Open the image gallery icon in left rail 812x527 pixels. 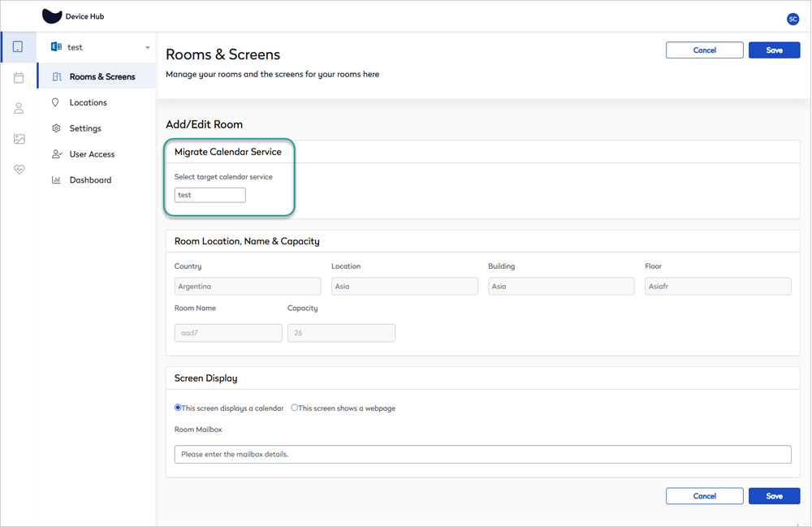click(19, 139)
